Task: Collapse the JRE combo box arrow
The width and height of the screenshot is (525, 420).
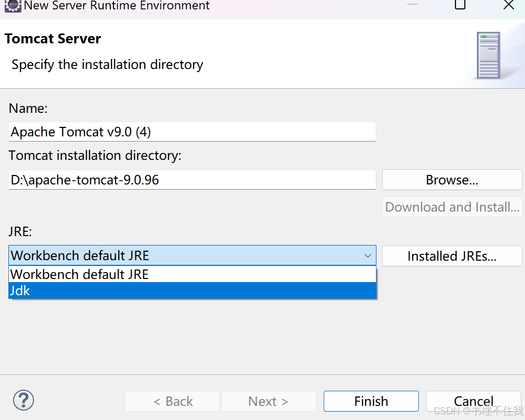Action: (x=368, y=256)
